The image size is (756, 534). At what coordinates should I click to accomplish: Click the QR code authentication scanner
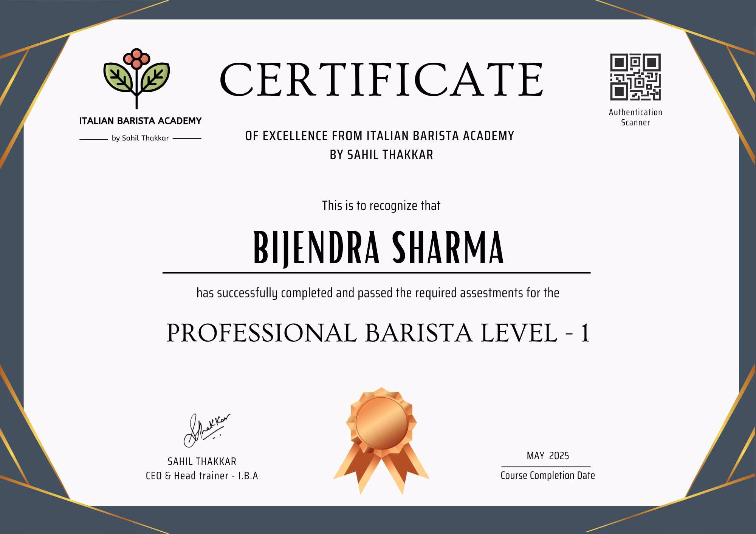(x=635, y=77)
